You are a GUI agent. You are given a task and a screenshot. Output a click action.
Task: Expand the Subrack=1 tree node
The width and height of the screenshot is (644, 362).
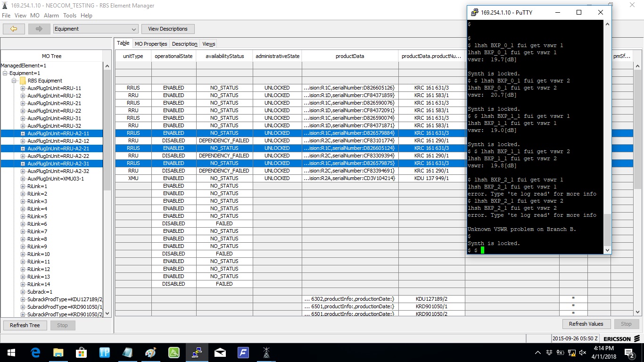(23, 292)
